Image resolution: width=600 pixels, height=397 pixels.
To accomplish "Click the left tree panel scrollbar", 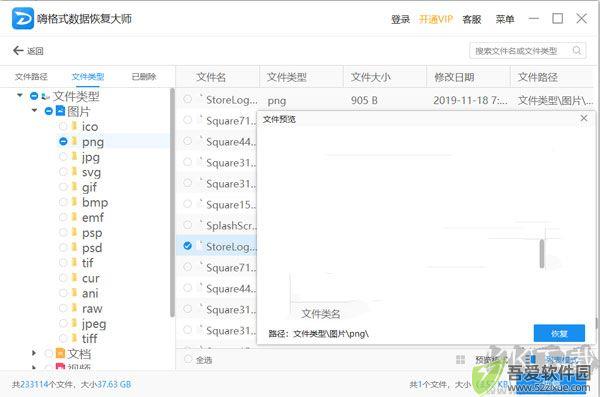I will (172, 202).
